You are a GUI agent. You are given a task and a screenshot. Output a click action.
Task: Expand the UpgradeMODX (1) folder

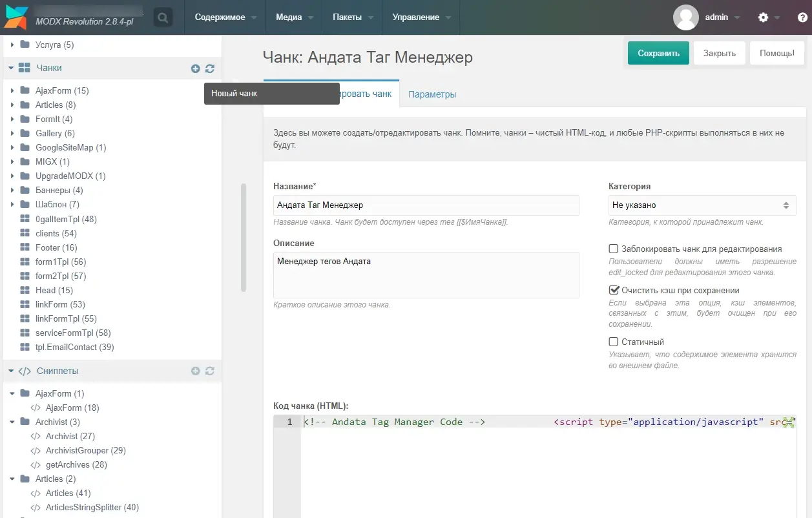[x=12, y=176]
